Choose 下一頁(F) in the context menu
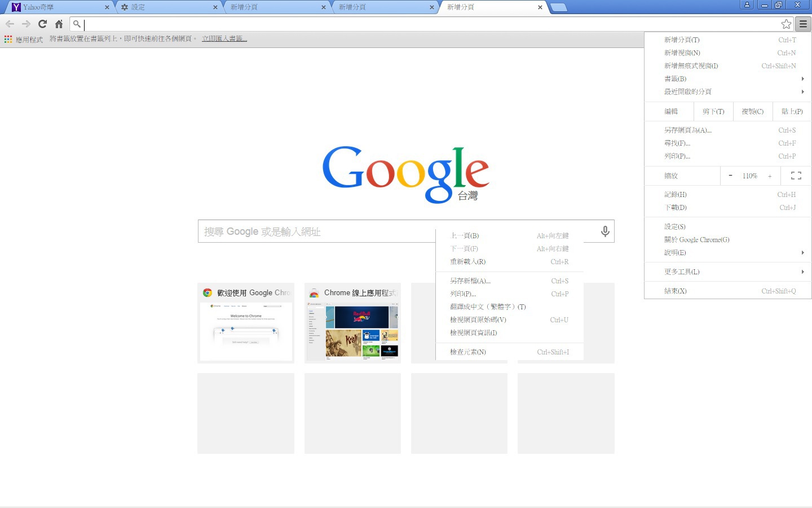Screen dimensions: 812x508 pos(510,248)
